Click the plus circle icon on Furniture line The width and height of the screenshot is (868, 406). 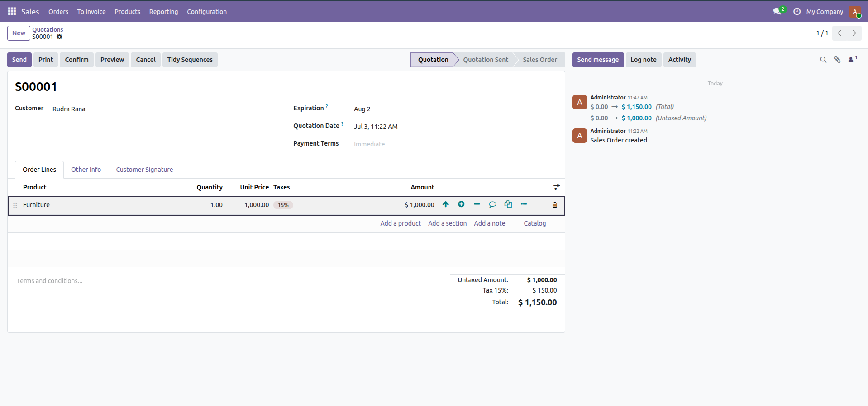pos(461,204)
